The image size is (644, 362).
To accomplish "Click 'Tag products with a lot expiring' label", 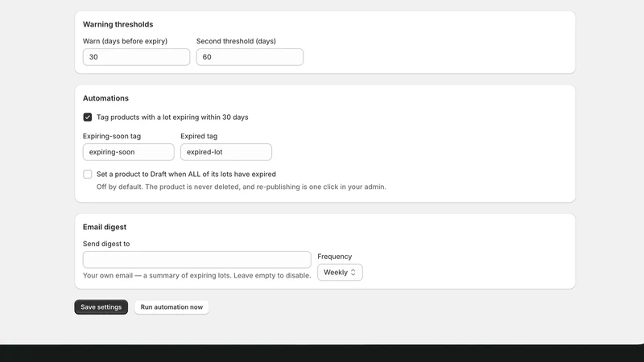I will coord(172,117).
